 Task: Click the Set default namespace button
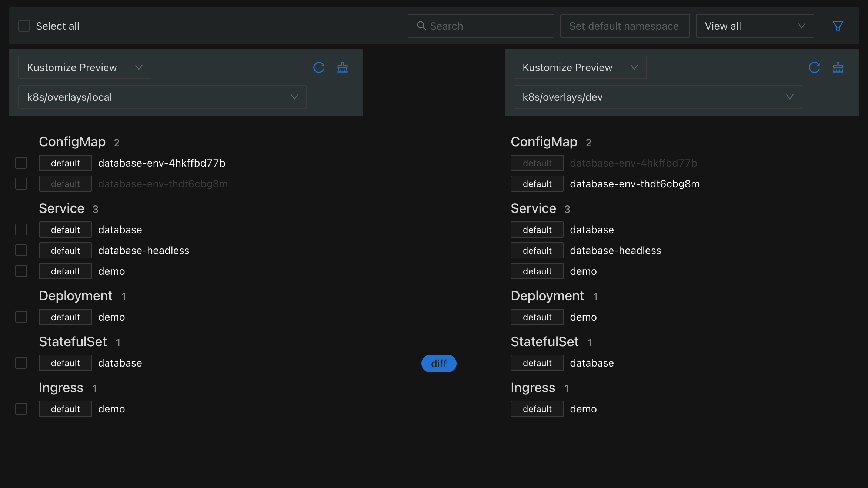click(624, 26)
